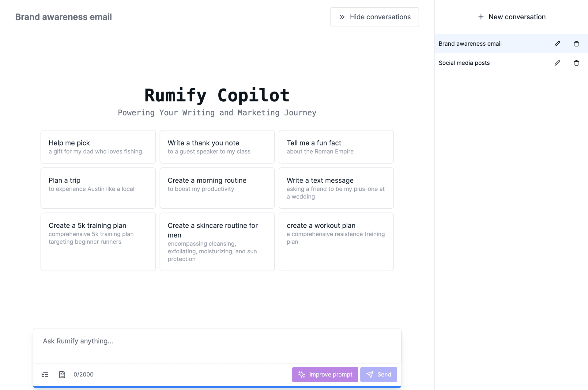Select 'Write a thank you note' card
The image size is (588, 390).
pos(217,147)
